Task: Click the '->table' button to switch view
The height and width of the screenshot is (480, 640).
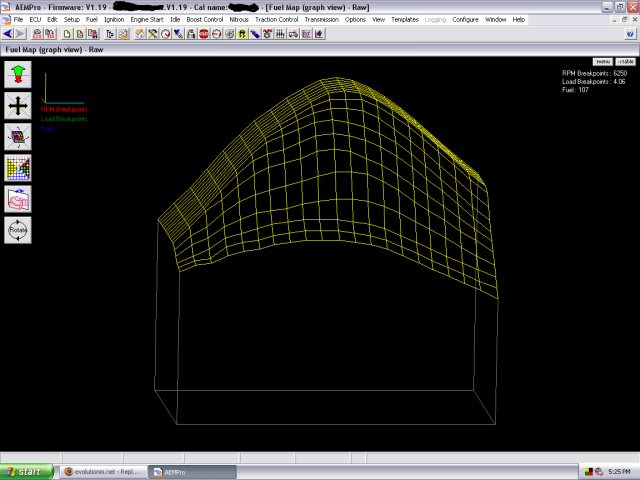Action: 625,62
